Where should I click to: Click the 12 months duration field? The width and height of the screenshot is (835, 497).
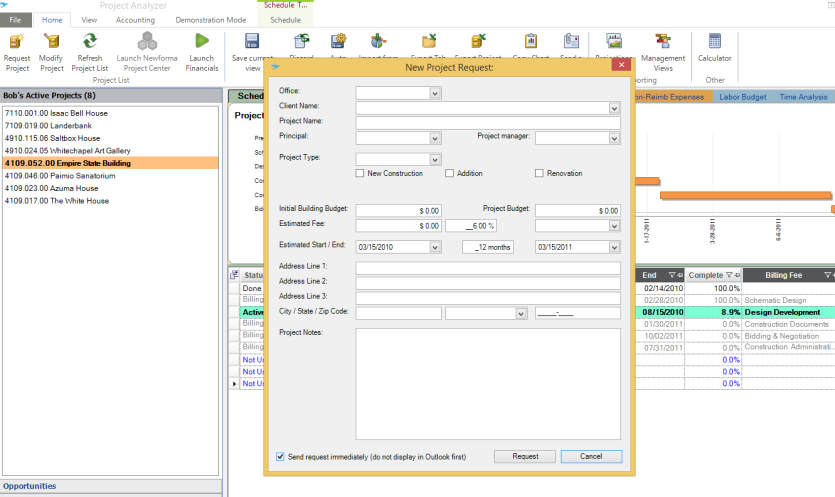[488, 247]
